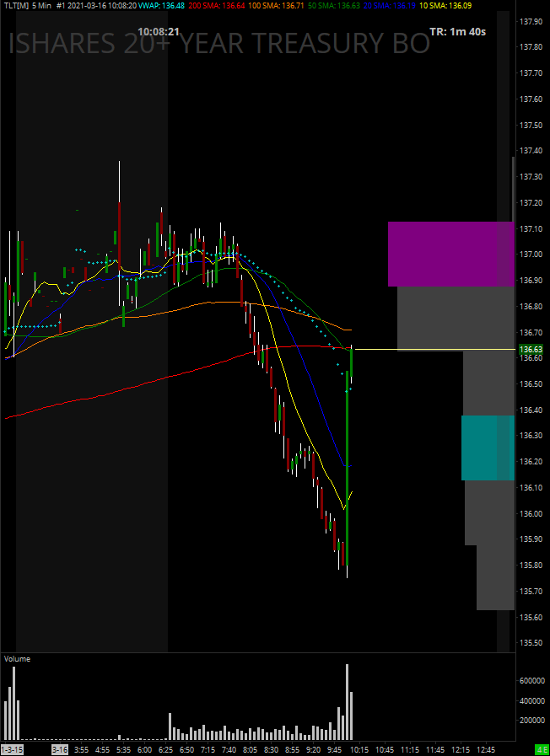Click the green '4 E' indicator box
This screenshot has height=756, width=550.
click(542, 750)
